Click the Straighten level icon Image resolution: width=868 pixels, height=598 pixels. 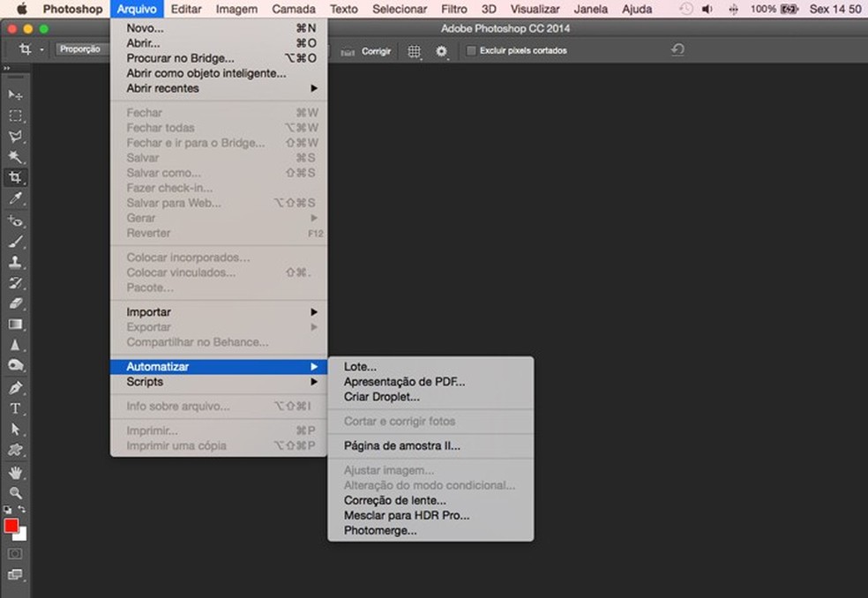point(347,52)
